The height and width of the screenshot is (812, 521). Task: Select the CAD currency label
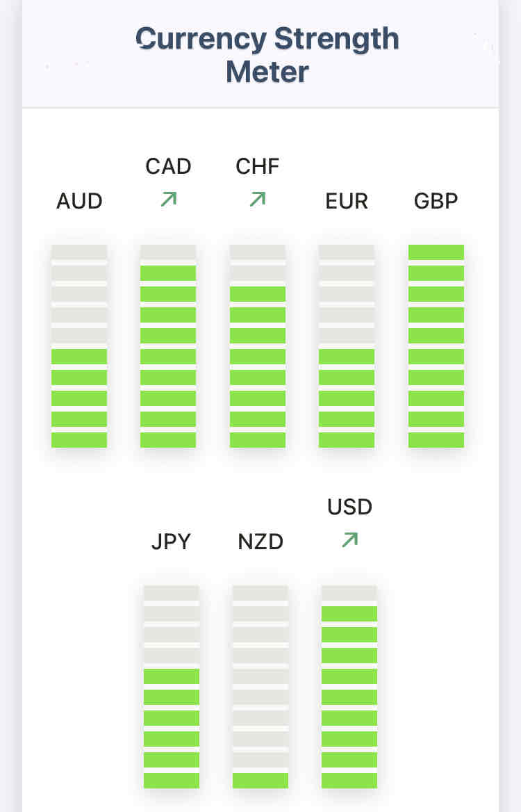tap(168, 167)
